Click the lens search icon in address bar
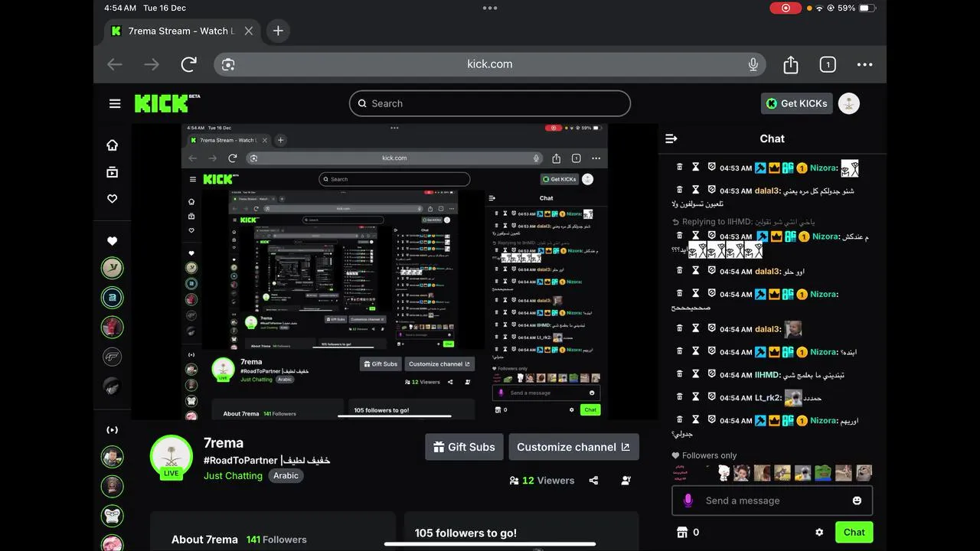980x551 pixels. 228,64
